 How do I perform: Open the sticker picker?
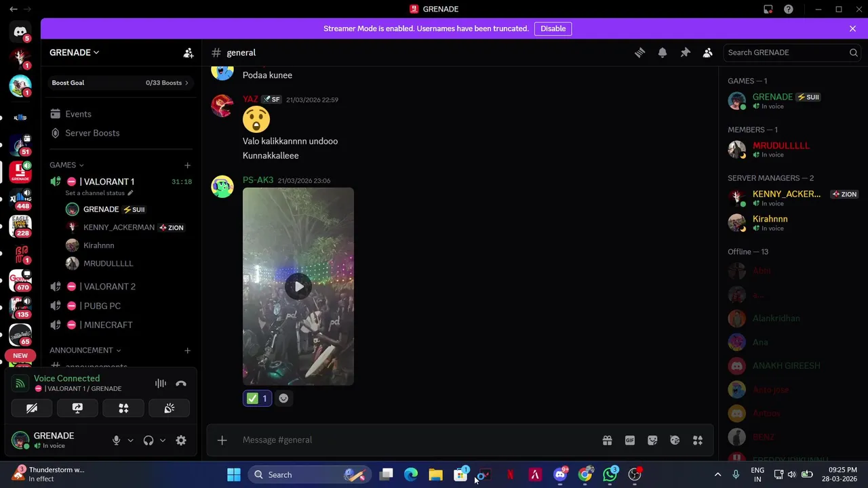click(x=652, y=440)
